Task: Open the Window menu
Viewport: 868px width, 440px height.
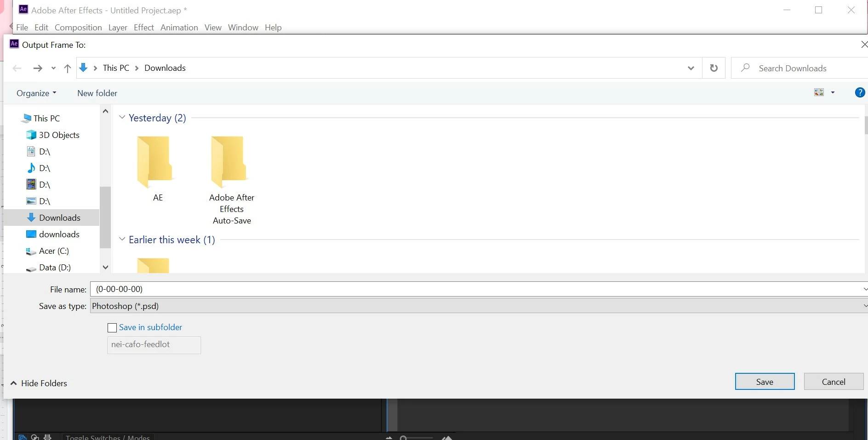Action: click(x=243, y=28)
